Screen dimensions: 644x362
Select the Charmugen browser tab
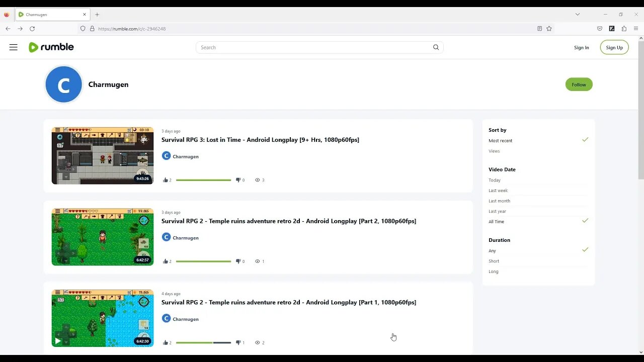click(53, 15)
